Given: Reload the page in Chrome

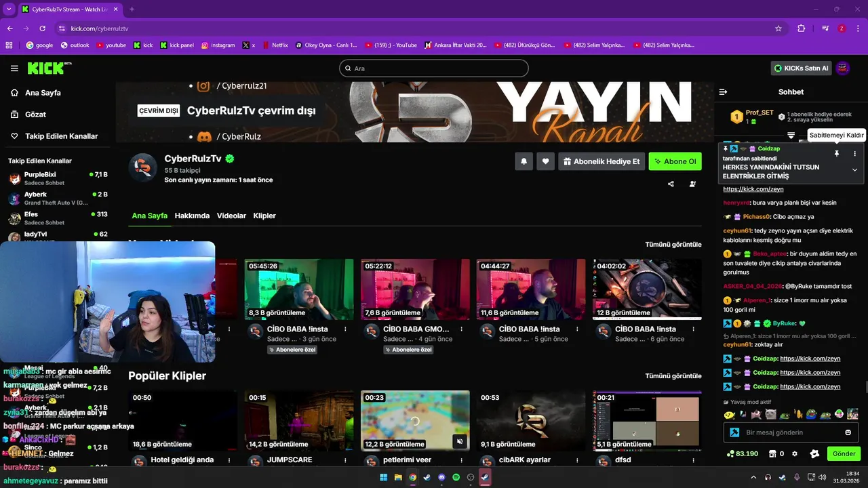Looking at the screenshot, I should click(42, 28).
